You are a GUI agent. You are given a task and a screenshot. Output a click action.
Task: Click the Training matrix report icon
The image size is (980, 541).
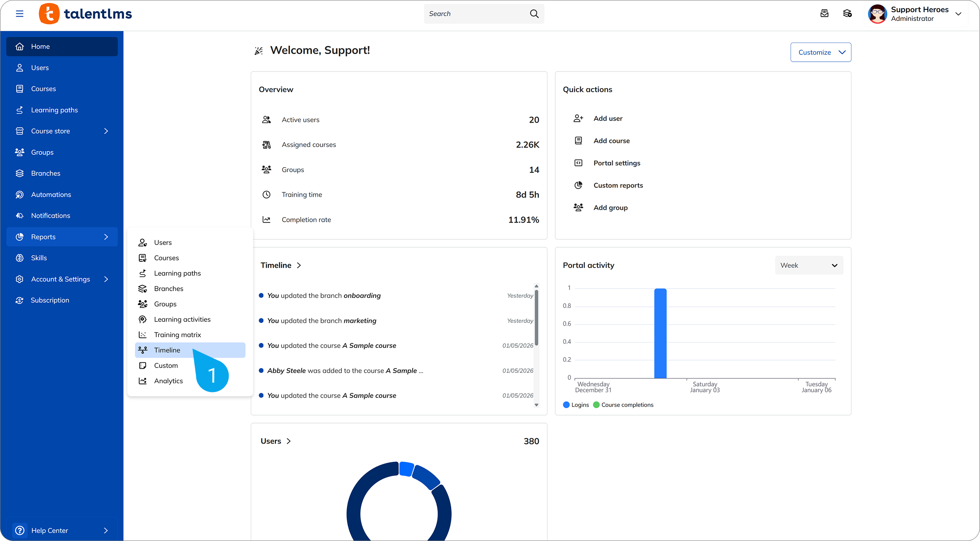pyautogui.click(x=143, y=335)
